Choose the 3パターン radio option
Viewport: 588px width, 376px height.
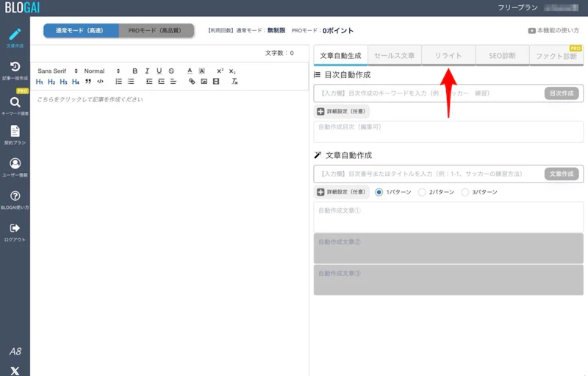(x=465, y=192)
